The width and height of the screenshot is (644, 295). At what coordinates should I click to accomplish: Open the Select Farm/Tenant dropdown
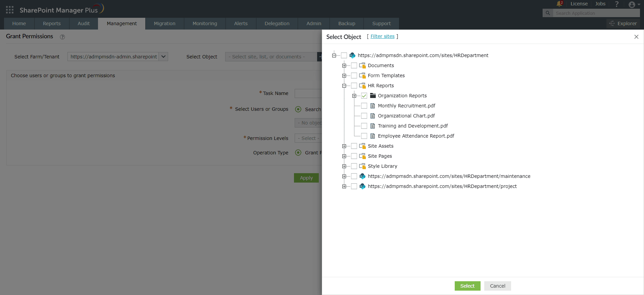click(x=163, y=57)
